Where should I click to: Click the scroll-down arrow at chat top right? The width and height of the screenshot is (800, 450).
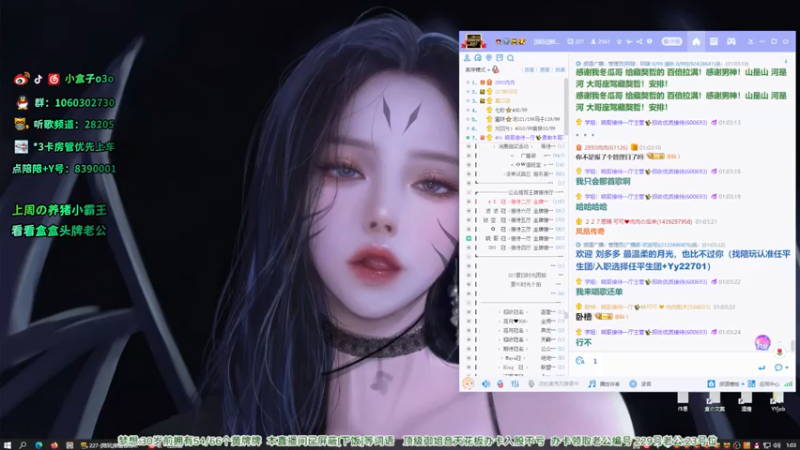coord(786,61)
